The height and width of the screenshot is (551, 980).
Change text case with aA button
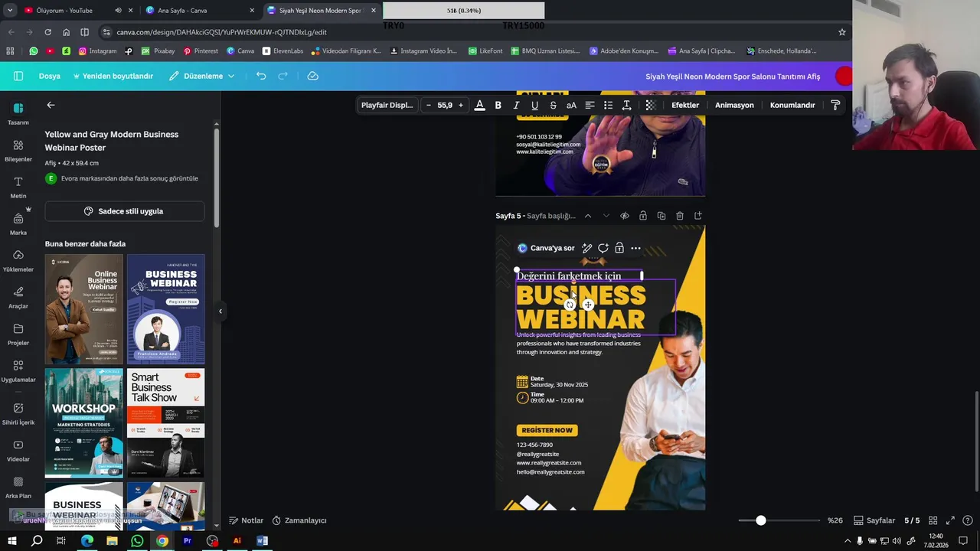pyautogui.click(x=571, y=105)
